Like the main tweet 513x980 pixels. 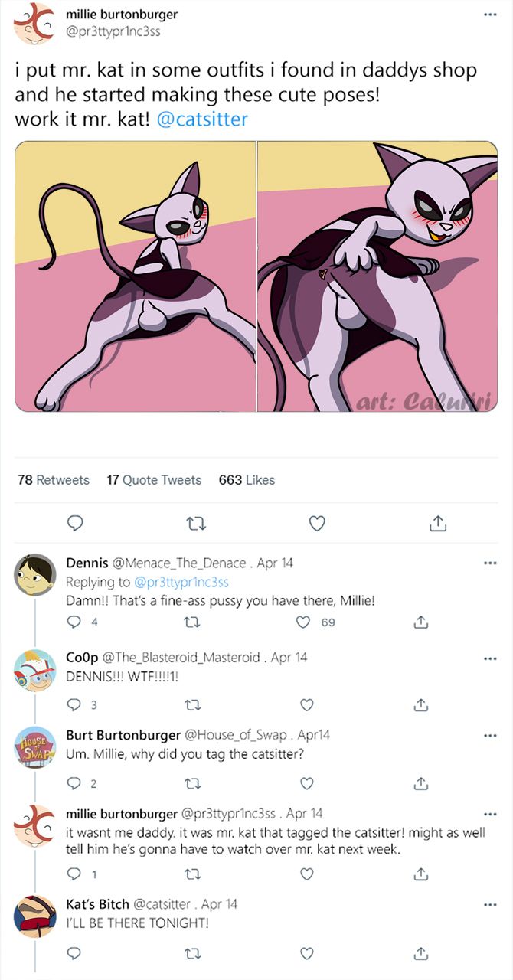tap(316, 524)
